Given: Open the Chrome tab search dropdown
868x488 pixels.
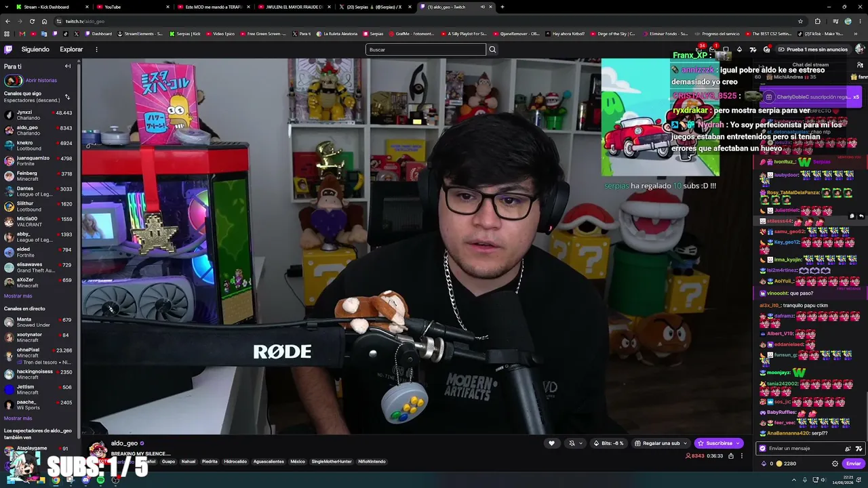Looking at the screenshot, I should pos(7,7).
